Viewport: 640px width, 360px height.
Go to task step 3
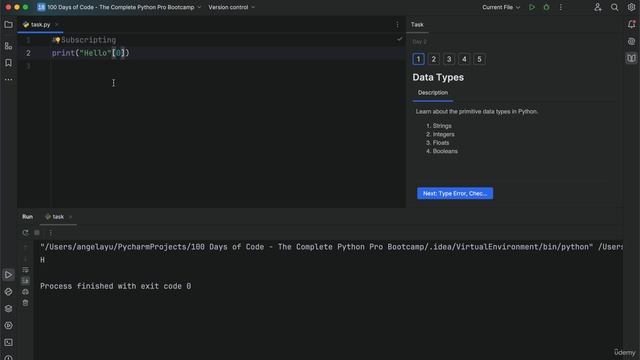(449, 59)
